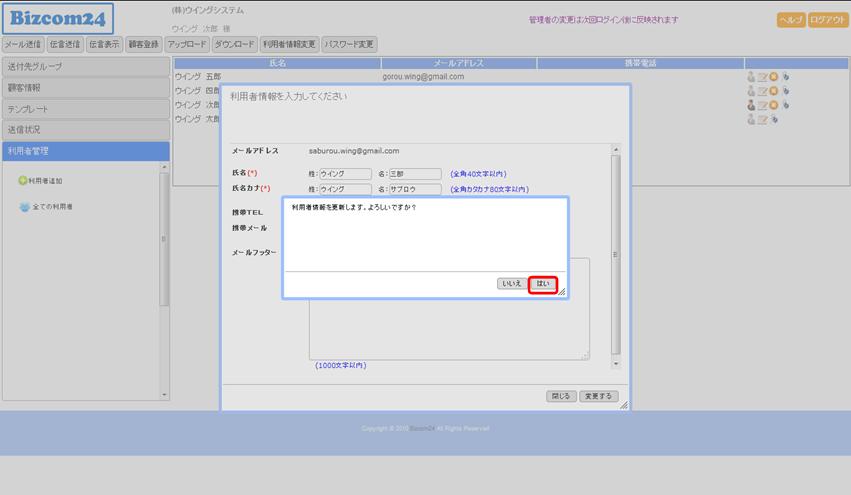This screenshot has height=495, width=851.
Task: Click the green 利用者追加 plus icon
Action: tap(23, 181)
